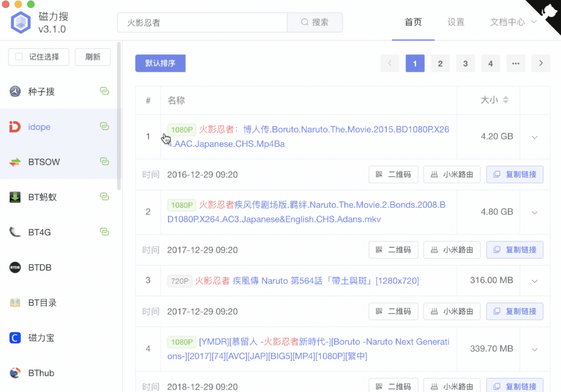
Task: Click the search input containing 火影忍者
Action: tap(202, 22)
